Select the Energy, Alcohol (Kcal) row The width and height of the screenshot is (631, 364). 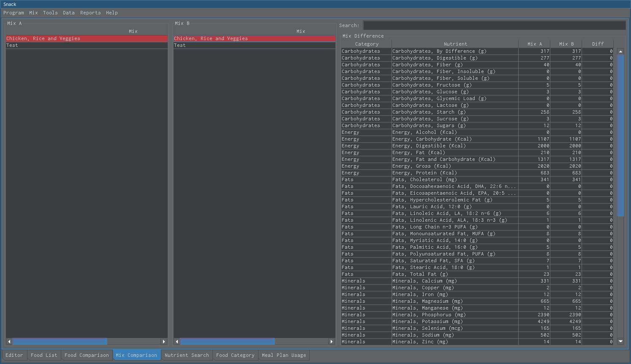click(x=477, y=132)
